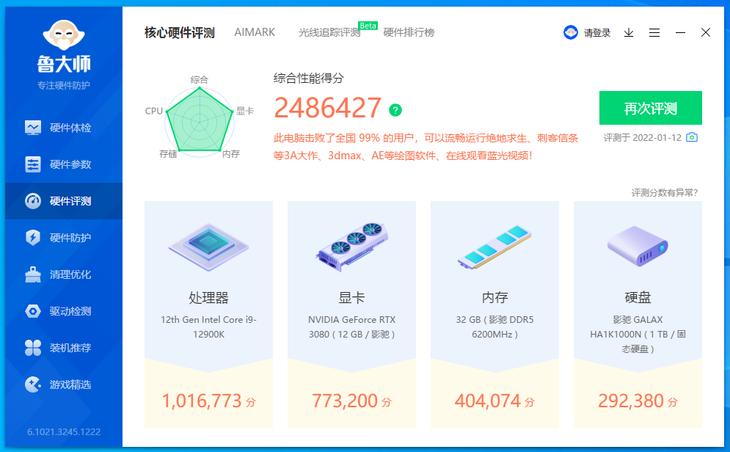730x452 pixels.
Task: Click 评测分数有异常? link
Action: coord(664,193)
